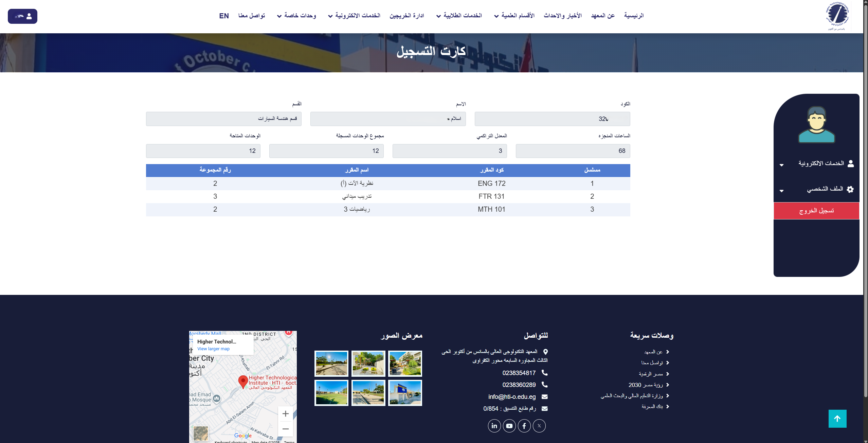Open الأقسام العلمية navbar dropdown
This screenshot has height=443, width=868.
514,16
